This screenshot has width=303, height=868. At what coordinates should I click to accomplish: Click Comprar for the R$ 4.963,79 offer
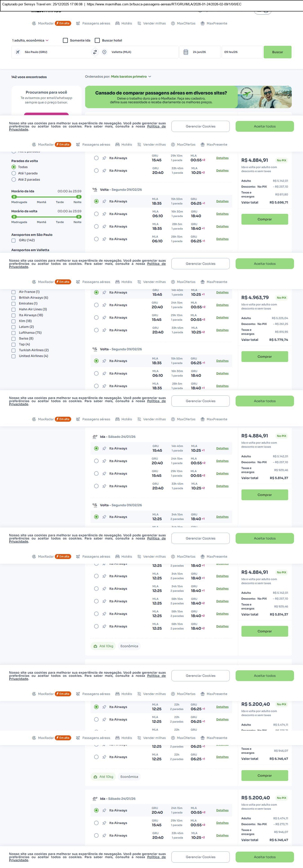265,357
